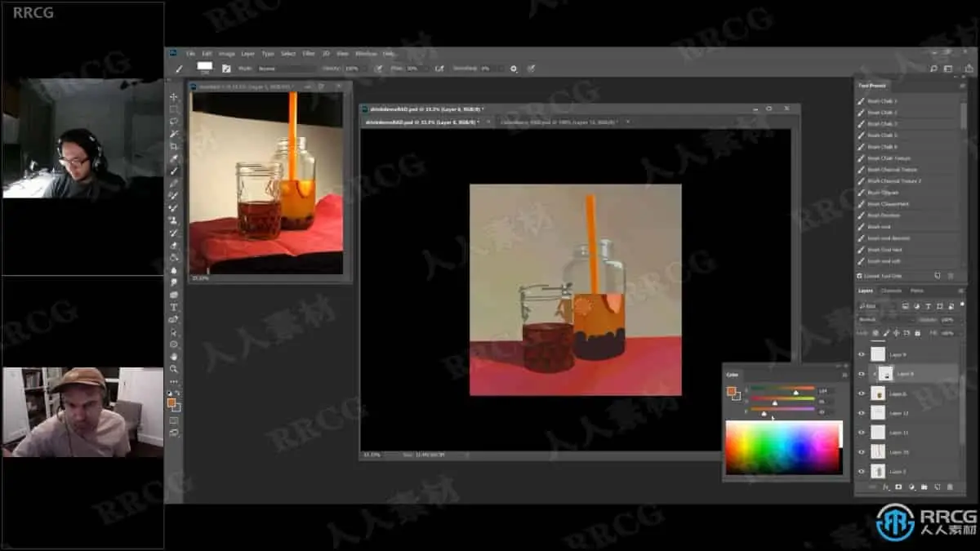Click the Screen Mode icon at the toolbar bottom
Viewport: 980px width, 551px height.
click(174, 432)
